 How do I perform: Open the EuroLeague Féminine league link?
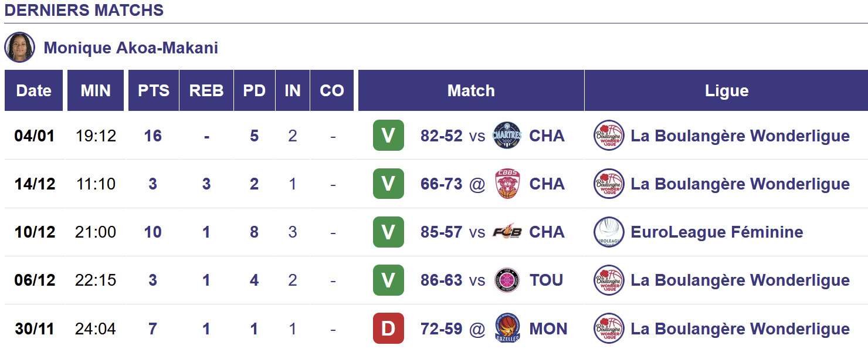[x=716, y=232]
